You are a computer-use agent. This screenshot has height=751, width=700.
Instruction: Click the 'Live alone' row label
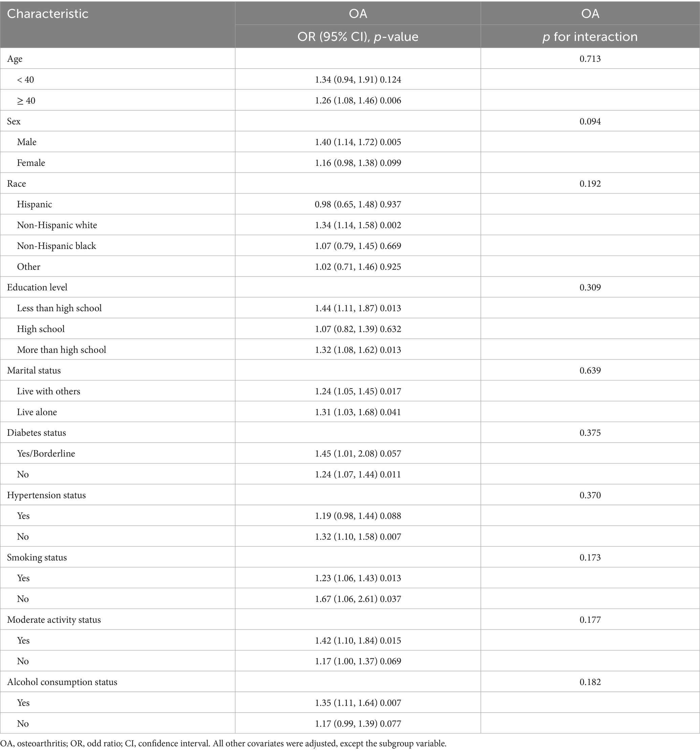click(x=37, y=412)
